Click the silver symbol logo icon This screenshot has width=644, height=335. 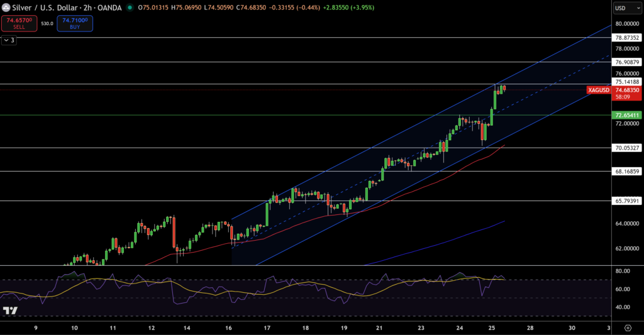tap(6, 8)
